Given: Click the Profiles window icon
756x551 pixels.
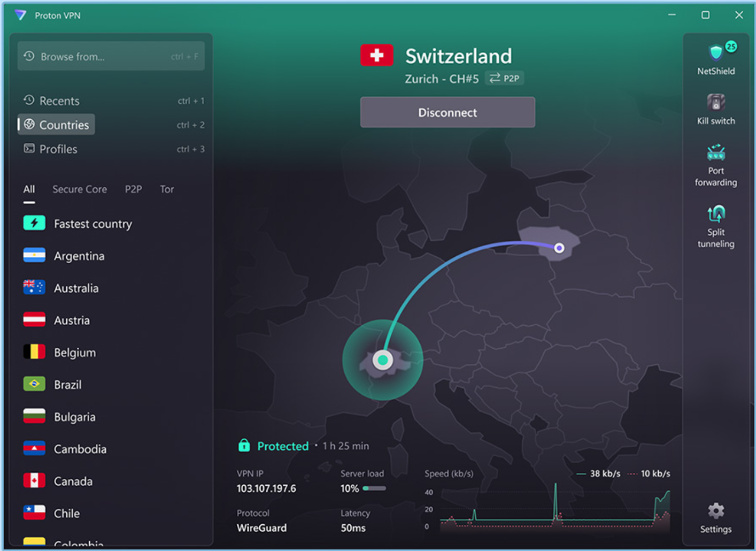Looking at the screenshot, I should click(29, 148).
